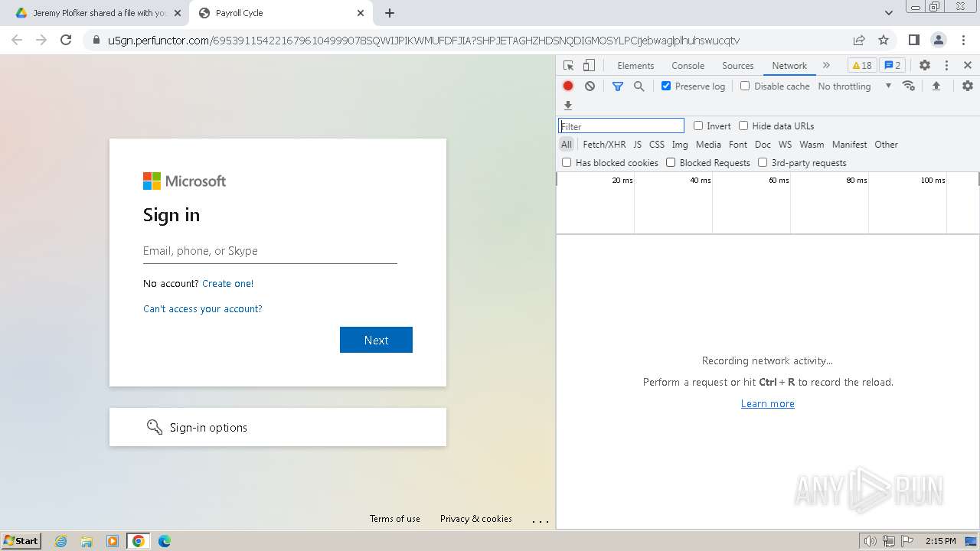This screenshot has width=980, height=551.
Task: Open Can't access your account? link
Action: click(203, 309)
